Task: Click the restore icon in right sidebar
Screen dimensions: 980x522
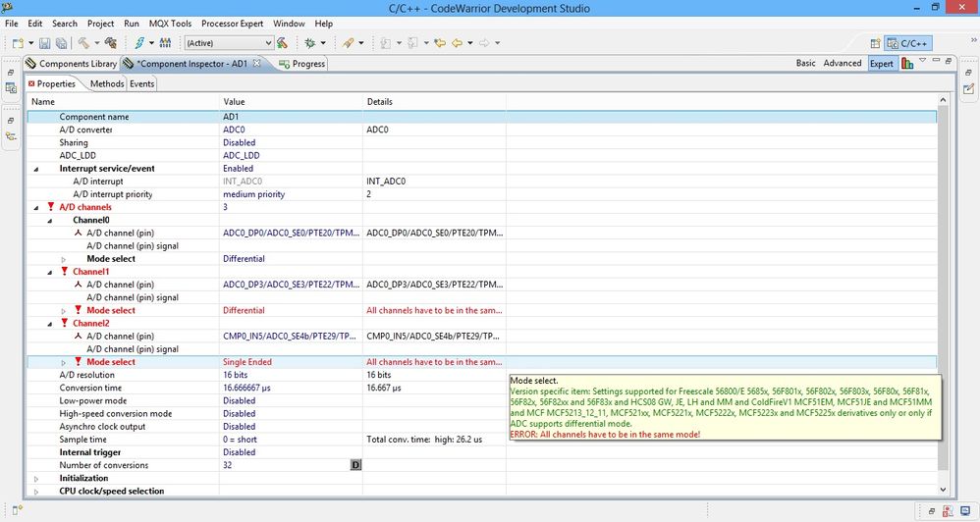Action: pos(968,73)
